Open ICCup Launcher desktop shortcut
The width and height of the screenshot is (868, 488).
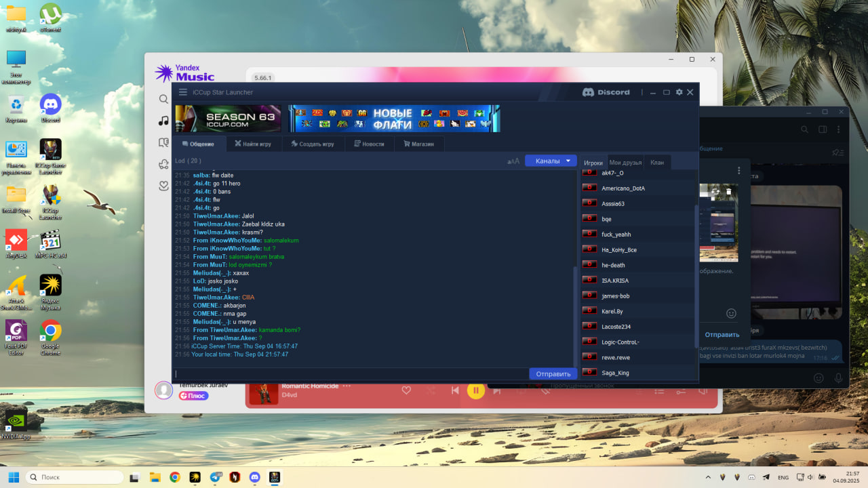51,202
